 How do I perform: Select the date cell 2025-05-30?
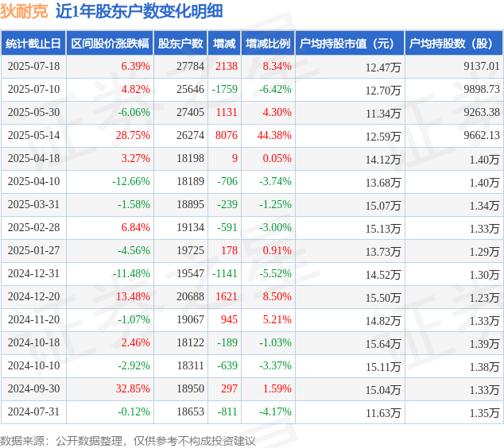click(x=33, y=113)
